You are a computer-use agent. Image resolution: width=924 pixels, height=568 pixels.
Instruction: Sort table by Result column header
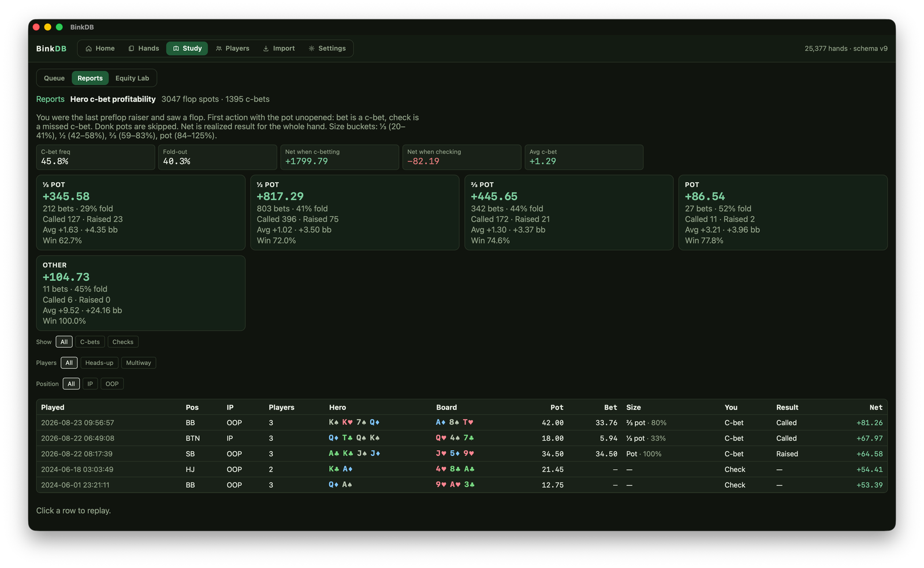(x=787, y=407)
